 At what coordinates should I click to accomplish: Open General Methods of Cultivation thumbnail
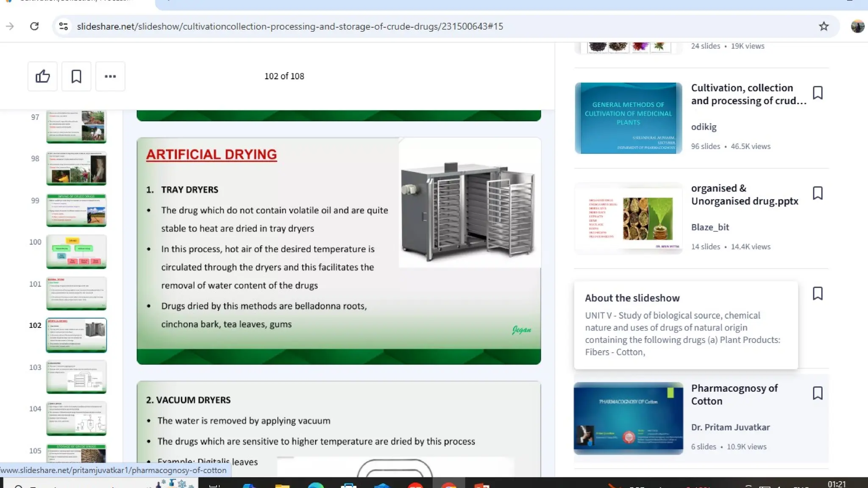pyautogui.click(x=628, y=118)
